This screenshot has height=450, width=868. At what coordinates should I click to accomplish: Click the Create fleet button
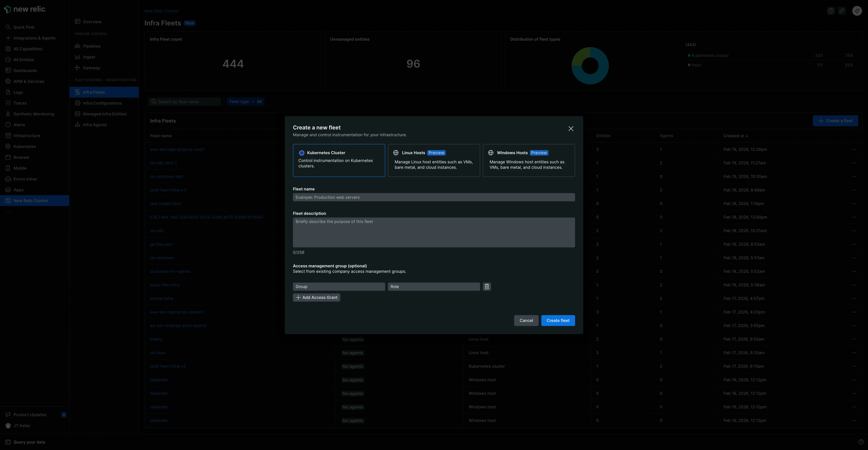pos(558,320)
